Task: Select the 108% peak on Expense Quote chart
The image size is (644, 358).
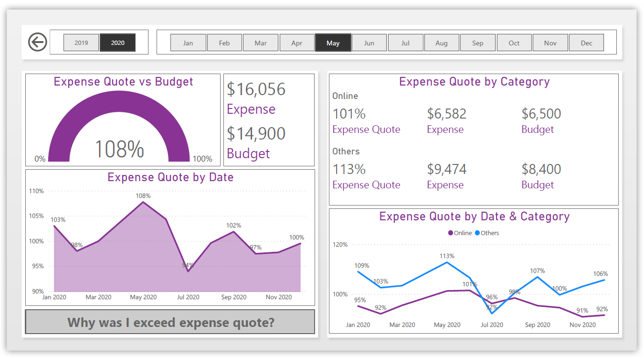Action: [143, 203]
